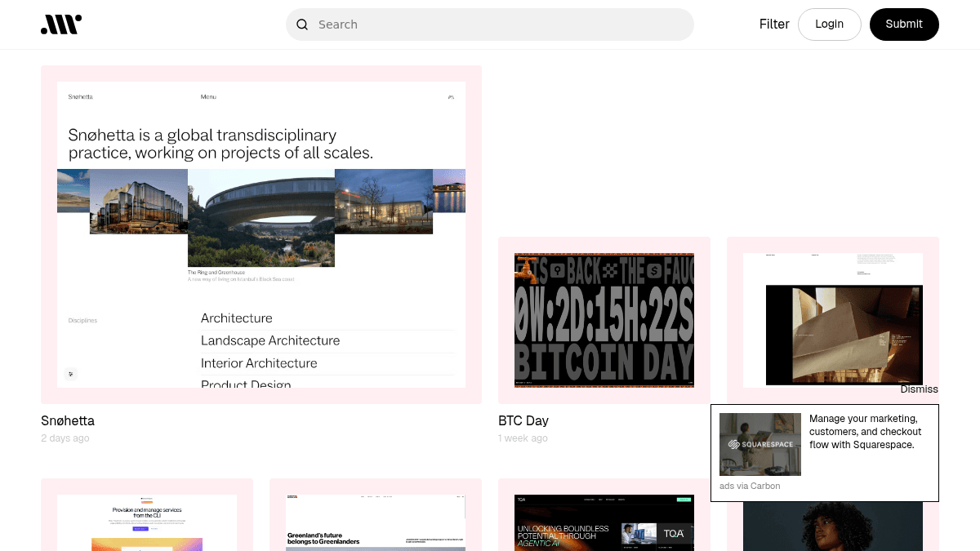Open the Squarespace ad text link
The height and width of the screenshot is (551, 980).
tap(866, 432)
